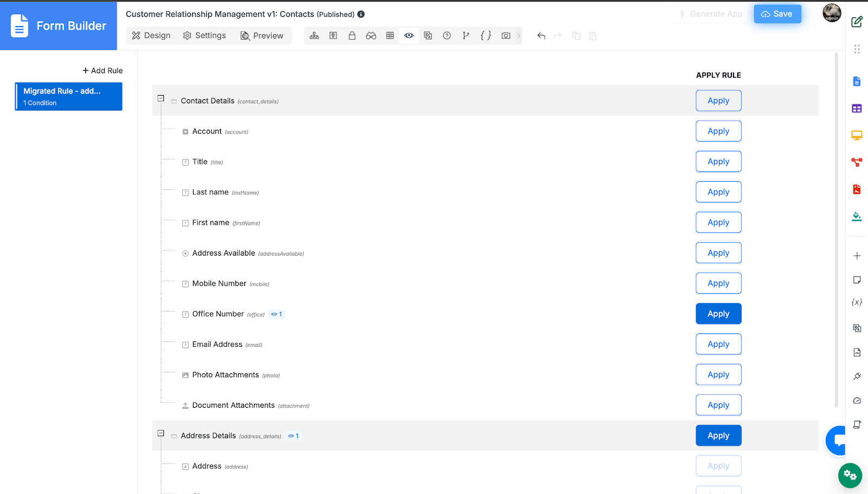Click the undo arrow icon
868x494 pixels.
point(541,36)
